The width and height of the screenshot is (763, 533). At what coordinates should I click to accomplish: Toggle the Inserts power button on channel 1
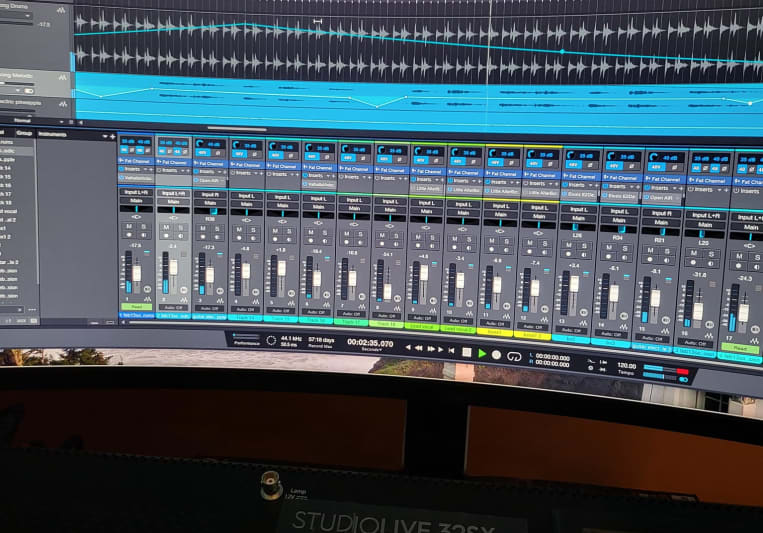(122, 169)
